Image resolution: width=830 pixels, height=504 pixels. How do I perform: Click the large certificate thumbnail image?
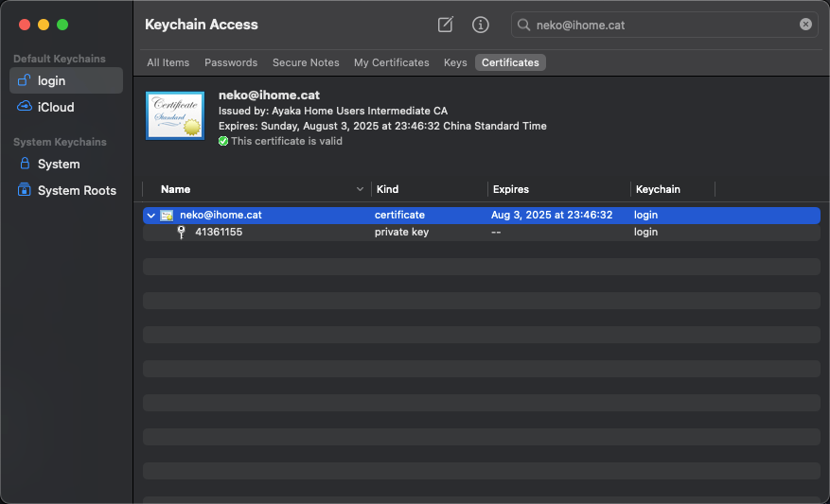coord(175,115)
